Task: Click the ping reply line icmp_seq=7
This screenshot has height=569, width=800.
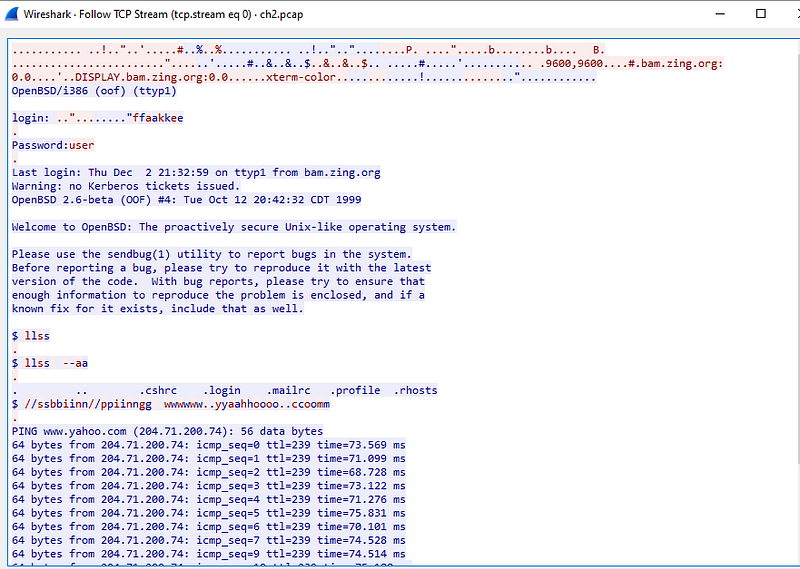Action: 209,540
